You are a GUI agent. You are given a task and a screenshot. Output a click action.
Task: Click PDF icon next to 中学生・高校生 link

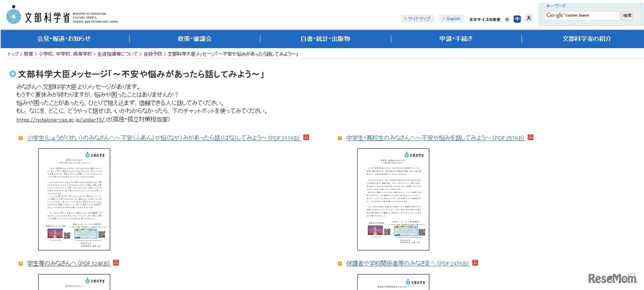530,139
